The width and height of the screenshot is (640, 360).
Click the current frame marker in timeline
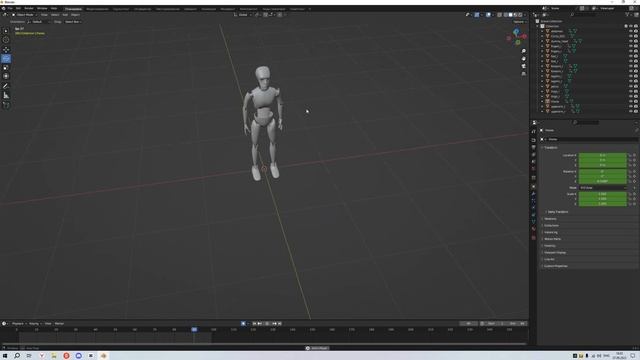click(x=194, y=329)
